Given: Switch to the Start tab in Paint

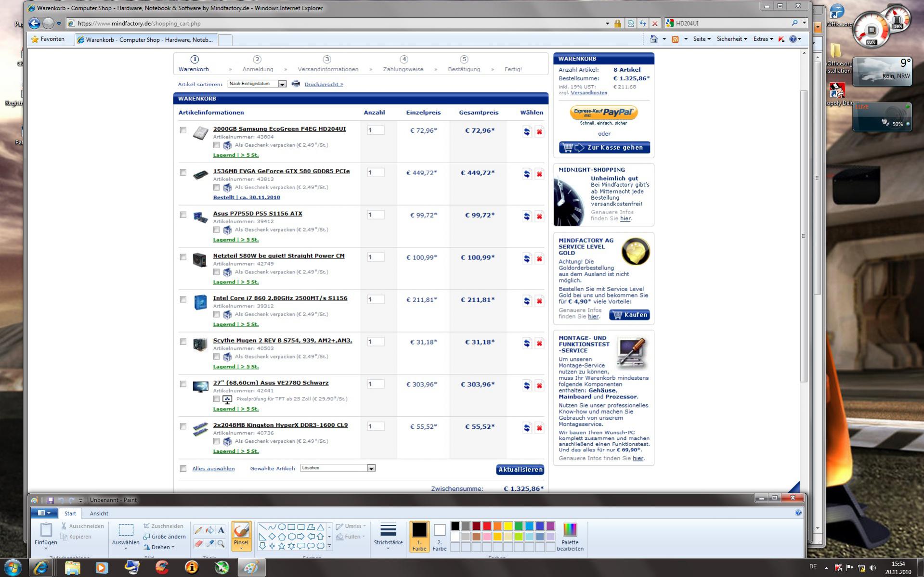Looking at the screenshot, I should coord(70,513).
